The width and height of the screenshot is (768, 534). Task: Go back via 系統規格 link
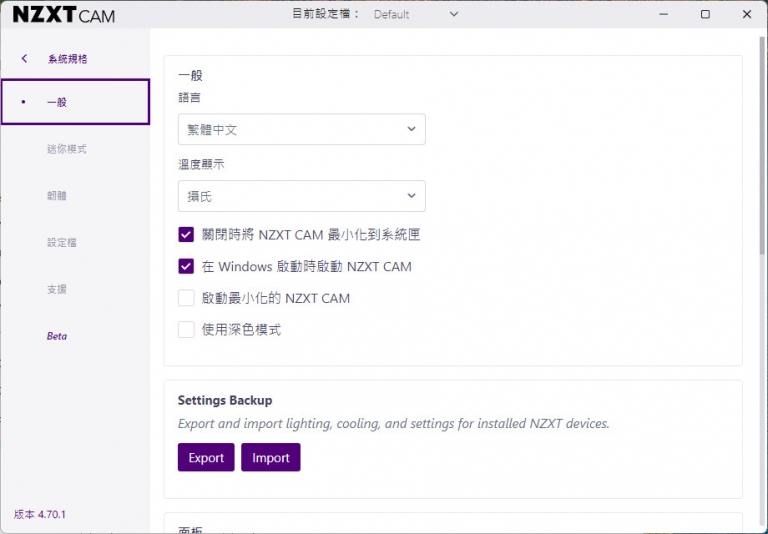(68, 59)
